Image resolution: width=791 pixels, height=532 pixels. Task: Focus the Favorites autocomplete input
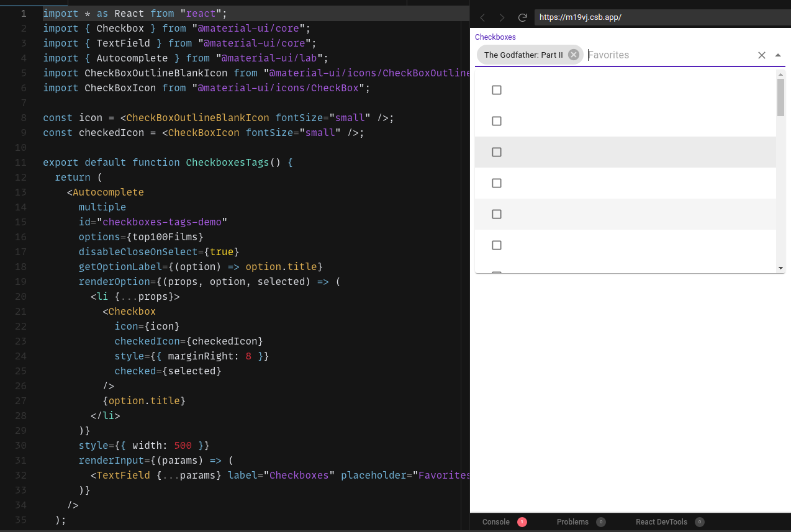[x=668, y=55]
